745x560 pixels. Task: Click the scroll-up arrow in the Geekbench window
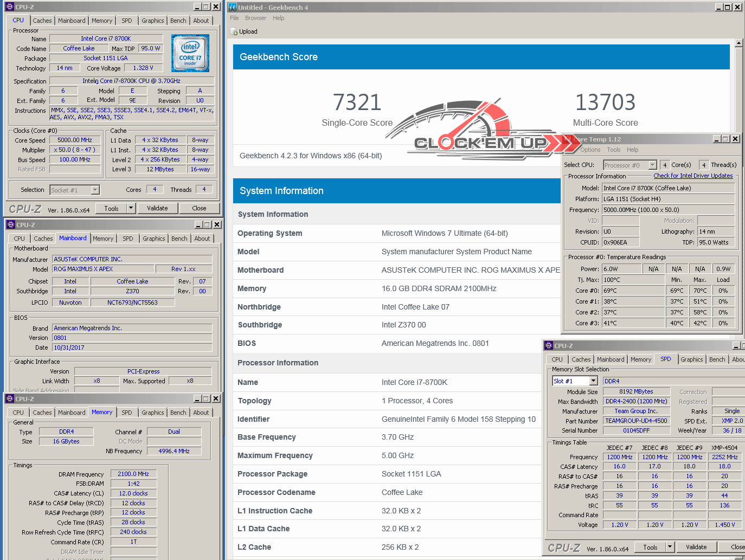[738, 43]
